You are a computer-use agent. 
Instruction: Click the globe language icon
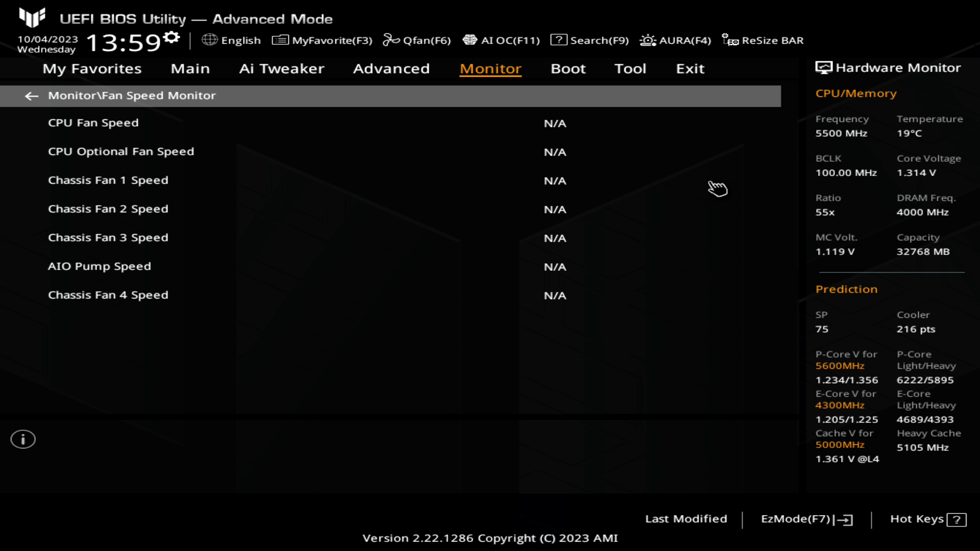point(210,40)
